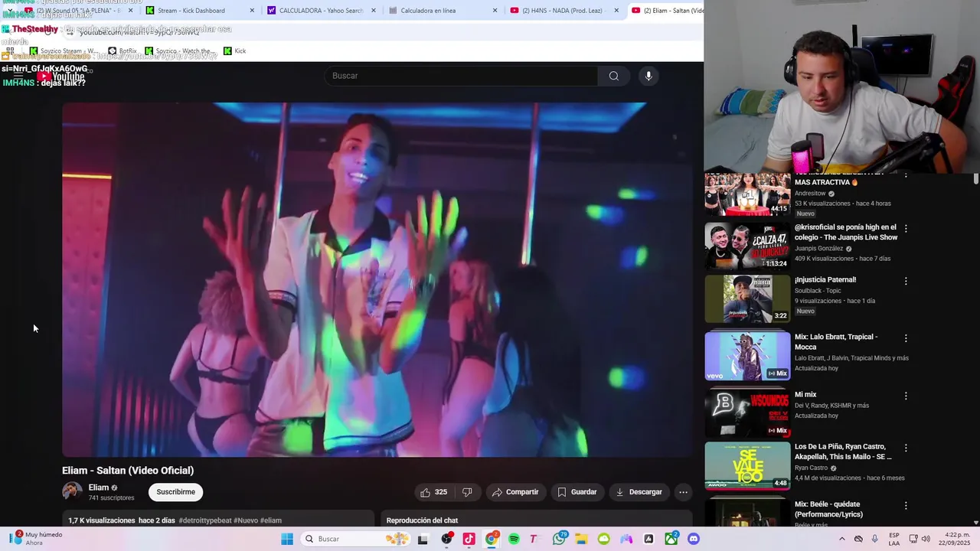Open options menu for Mi mix

(x=906, y=396)
